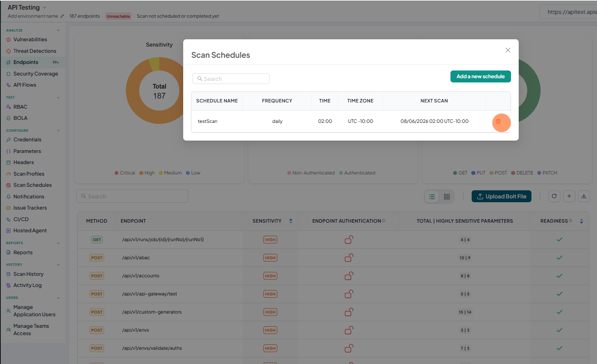Toggle Medium legend in Sensitivity chart

[170, 173]
